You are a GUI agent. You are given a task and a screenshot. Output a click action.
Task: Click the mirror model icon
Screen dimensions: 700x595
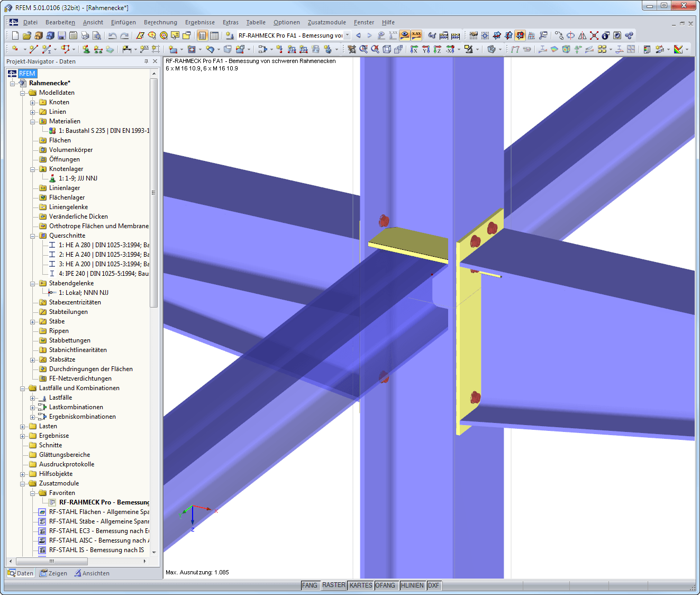(582, 35)
